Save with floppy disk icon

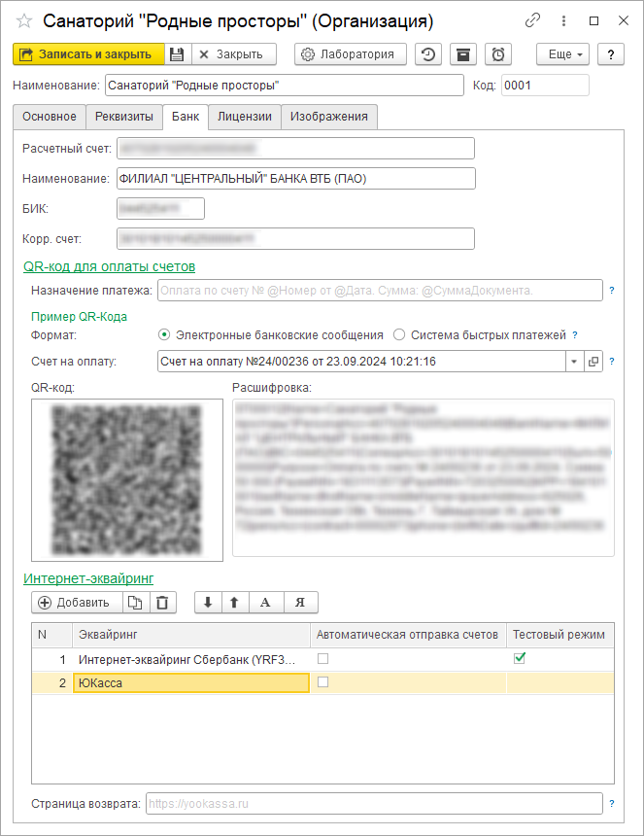pyautogui.click(x=178, y=54)
